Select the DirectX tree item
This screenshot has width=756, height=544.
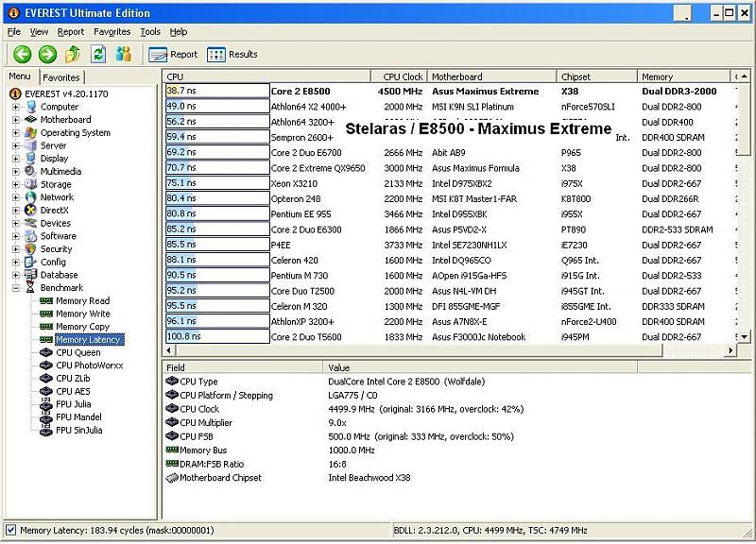55,210
